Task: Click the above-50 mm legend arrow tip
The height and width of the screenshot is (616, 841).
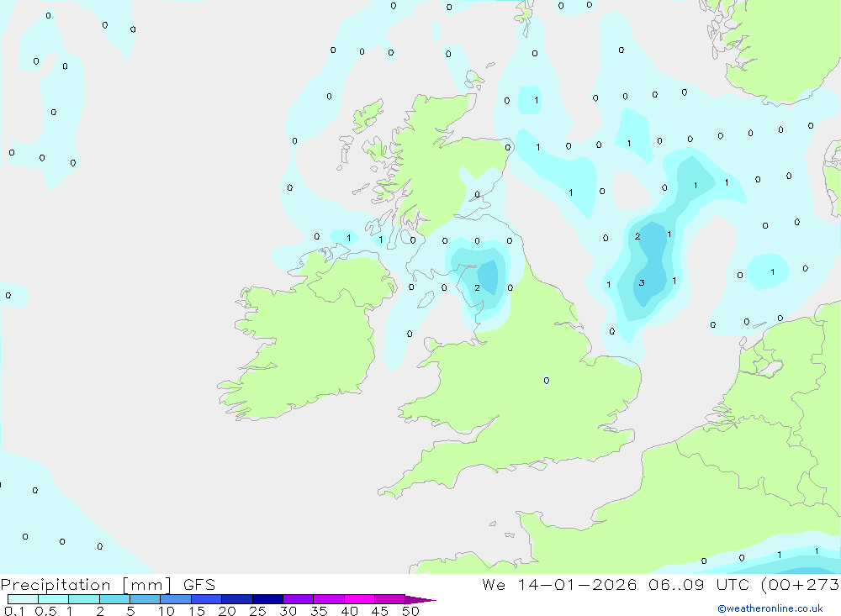Action: tap(420, 600)
